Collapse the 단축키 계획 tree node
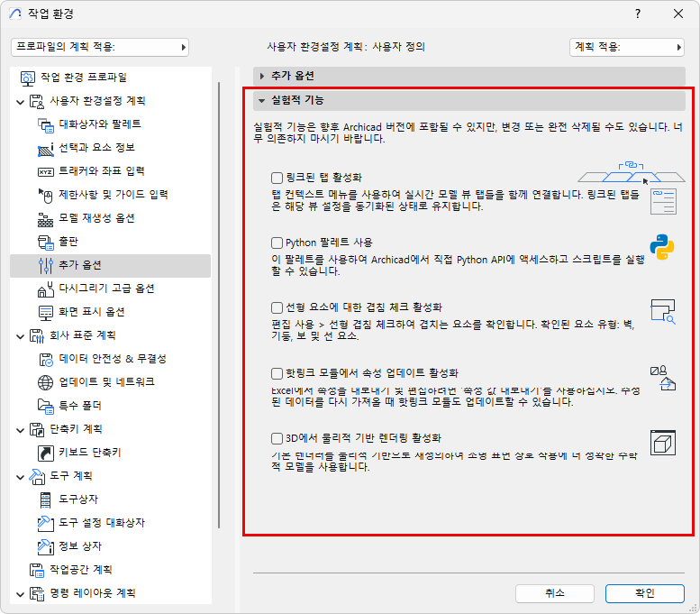 (20, 430)
